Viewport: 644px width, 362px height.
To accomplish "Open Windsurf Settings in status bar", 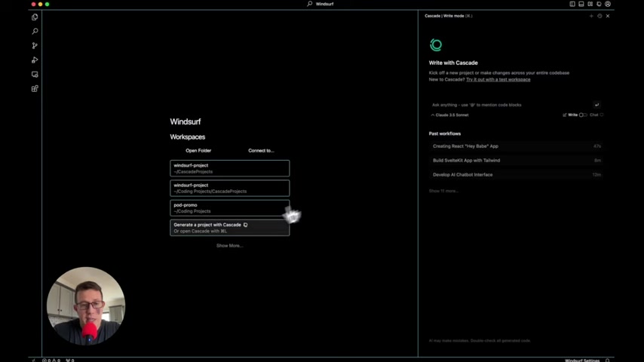I will (x=582, y=360).
